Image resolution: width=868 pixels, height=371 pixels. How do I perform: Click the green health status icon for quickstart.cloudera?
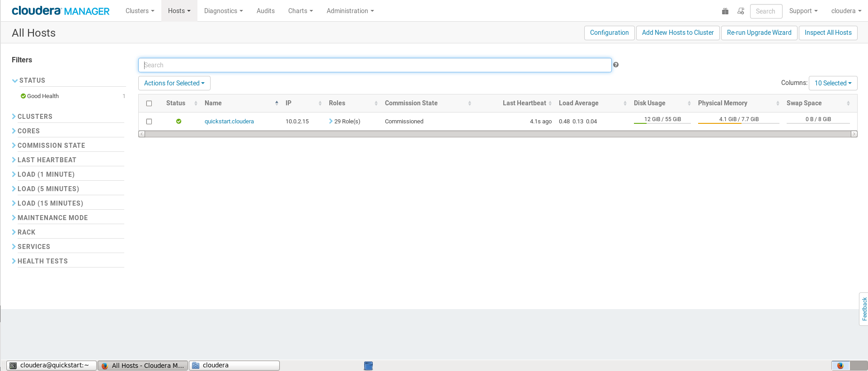tap(178, 121)
